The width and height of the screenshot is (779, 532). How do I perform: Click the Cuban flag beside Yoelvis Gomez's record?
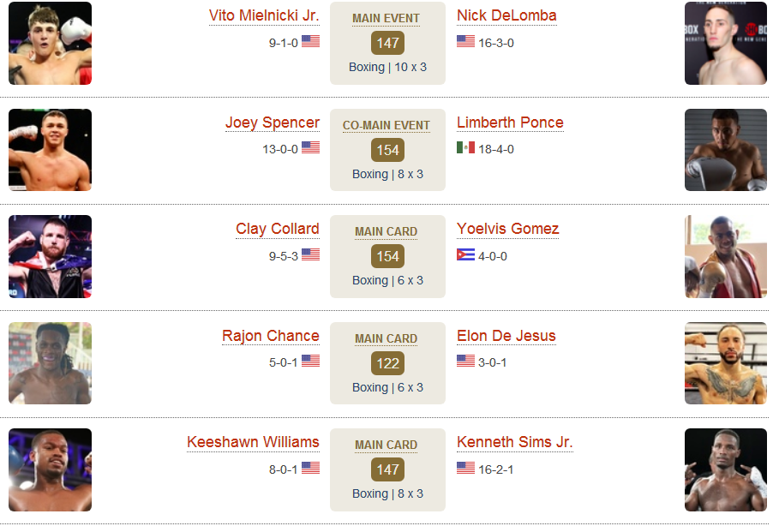tap(465, 254)
